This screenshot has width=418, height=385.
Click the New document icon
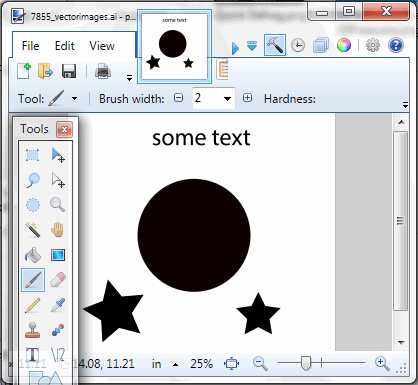[24, 71]
